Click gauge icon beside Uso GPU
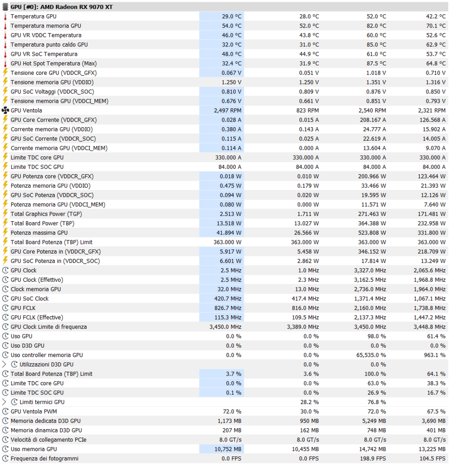 (x=5, y=336)
